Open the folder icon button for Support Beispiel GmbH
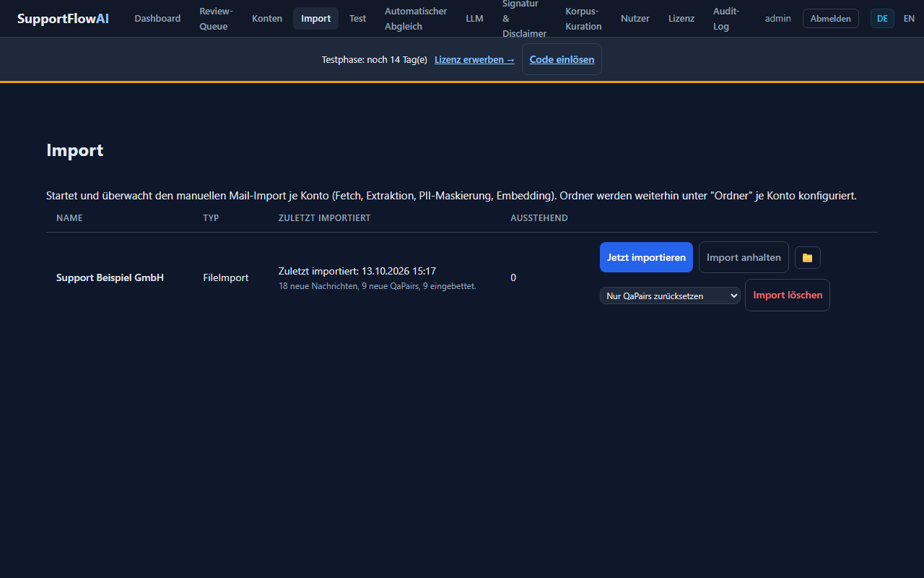 click(807, 257)
